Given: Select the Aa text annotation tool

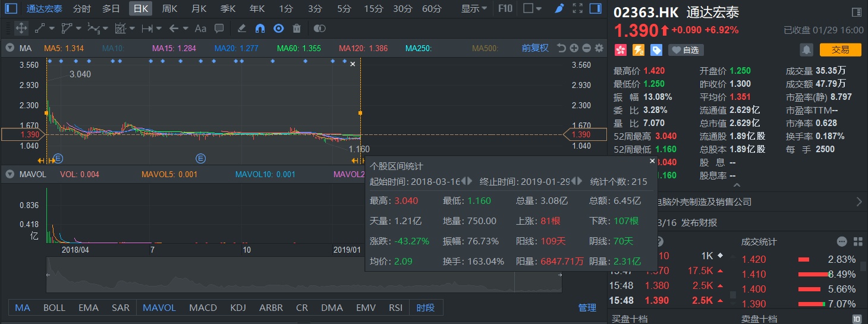Looking at the screenshot, I should pyautogui.click(x=200, y=28).
